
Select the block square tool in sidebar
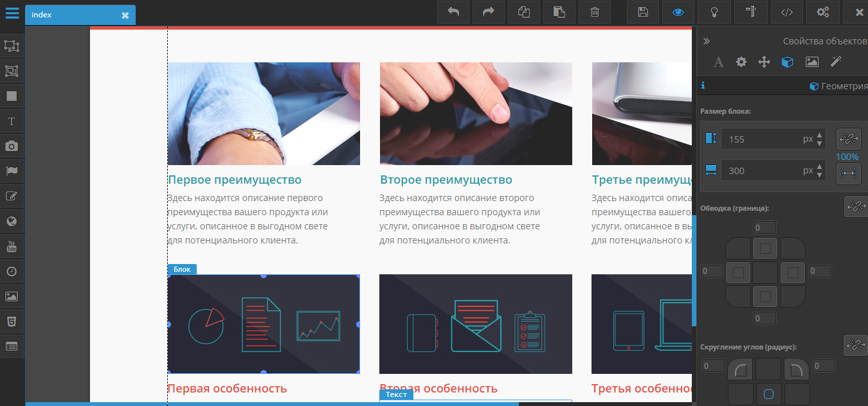[x=12, y=96]
